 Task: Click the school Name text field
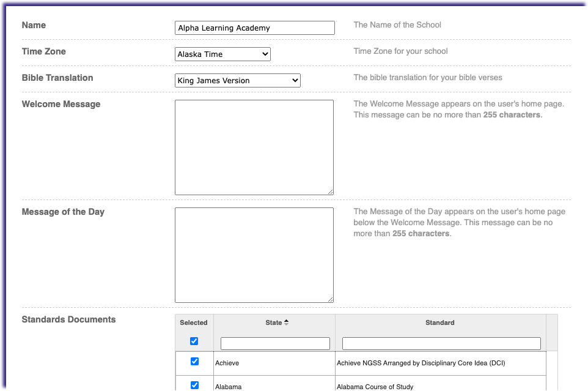[254, 28]
